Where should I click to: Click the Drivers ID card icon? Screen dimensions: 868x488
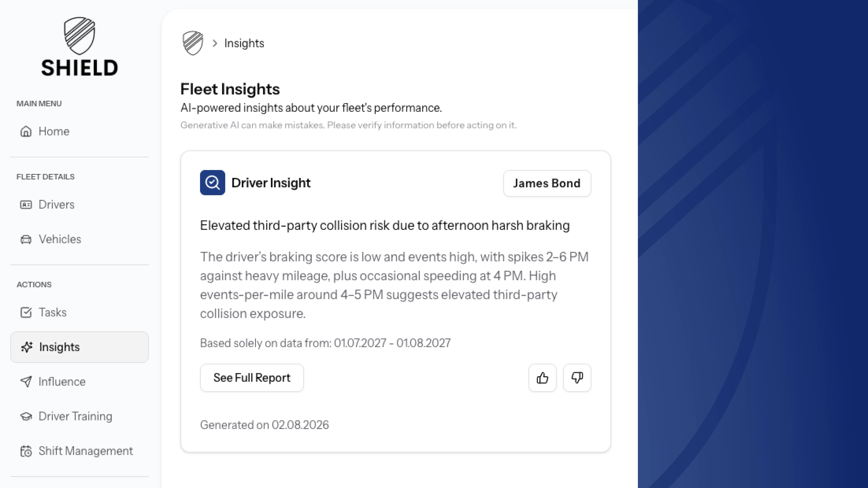pyautogui.click(x=26, y=204)
